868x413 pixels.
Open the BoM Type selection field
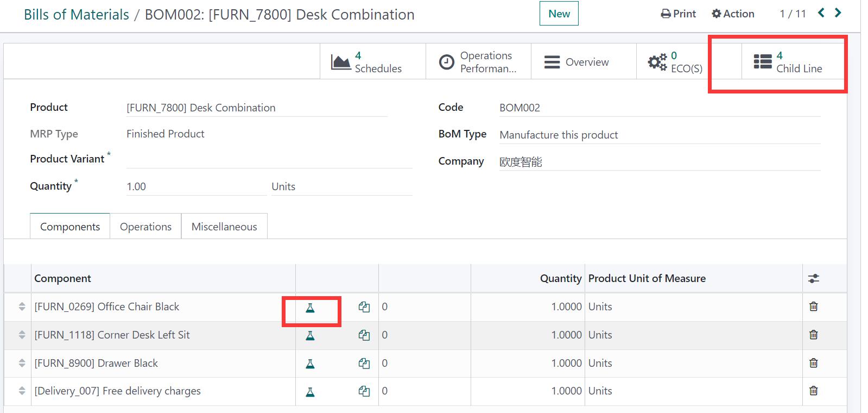(x=658, y=135)
